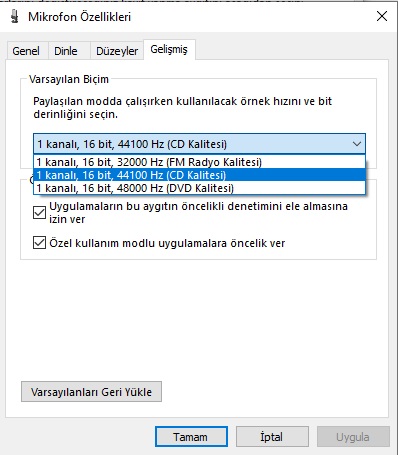Uncheck 'Uygulamaların bu aygıtın öncelikli denetimini' checkbox
The width and height of the screenshot is (398, 455).
point(39,212)
